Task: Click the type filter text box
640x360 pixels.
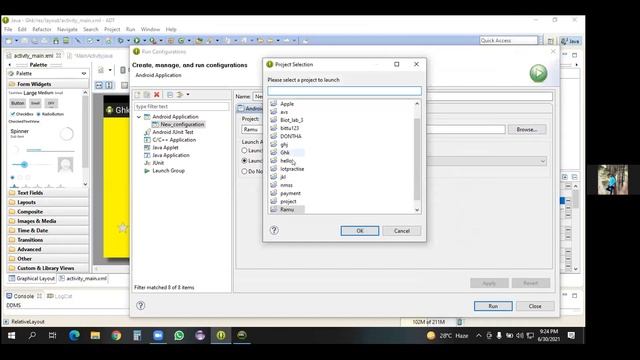Action: [x=182, y=107]
